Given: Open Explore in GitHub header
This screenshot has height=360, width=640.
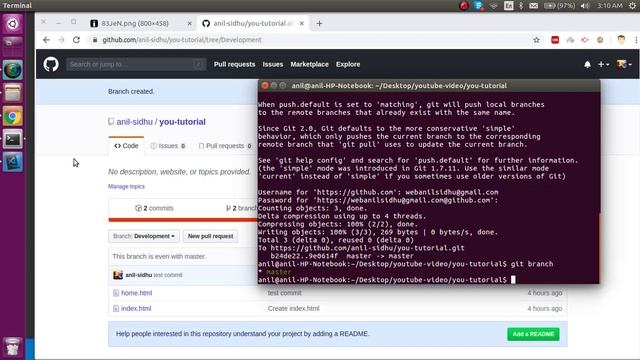Looking at the screenshot, I should click(x=348, y=64).
